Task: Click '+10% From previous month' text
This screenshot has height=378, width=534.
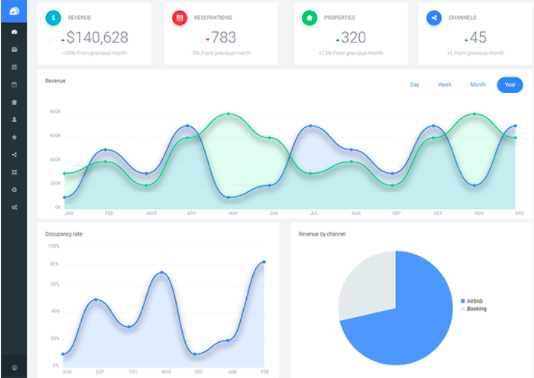Action: (x=351, y=53)
